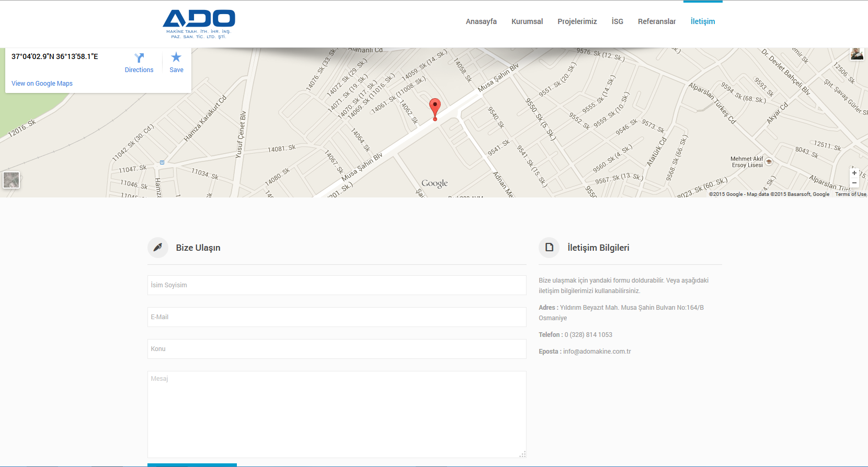Save location with the star icon
This screenshot has height=467, width=868.
(x=176, y=57)
